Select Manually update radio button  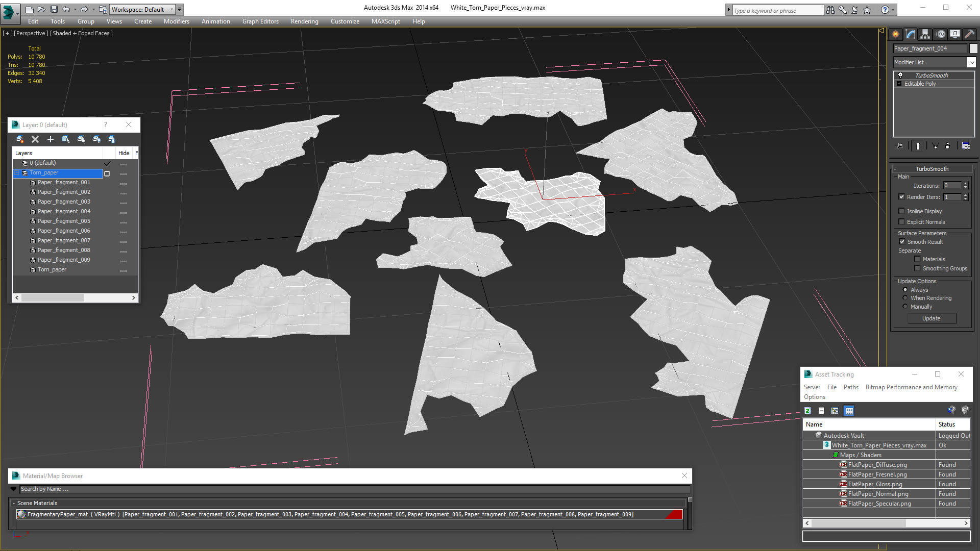click(x=905, y=307)
